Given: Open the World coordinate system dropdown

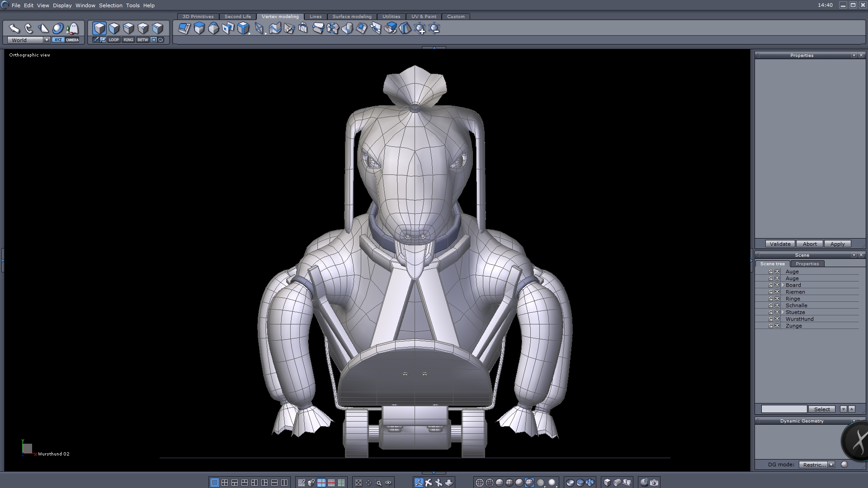Looking at the screenshot, I should [46, 40].
